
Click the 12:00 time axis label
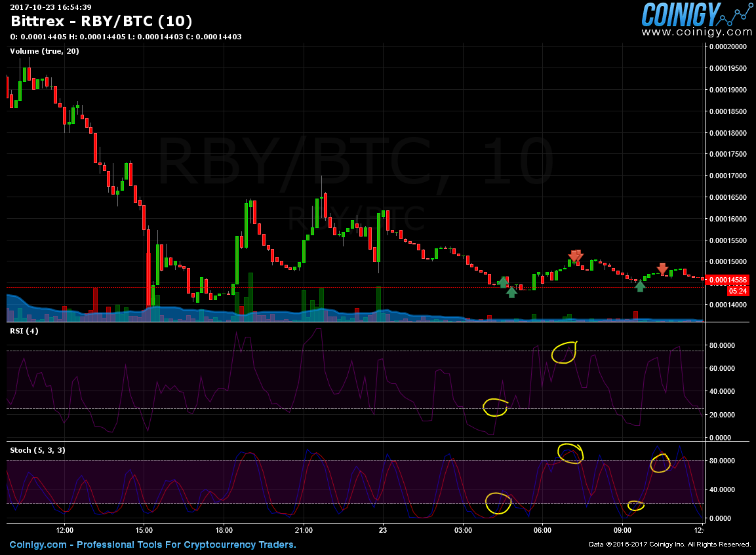click(65, 530)
